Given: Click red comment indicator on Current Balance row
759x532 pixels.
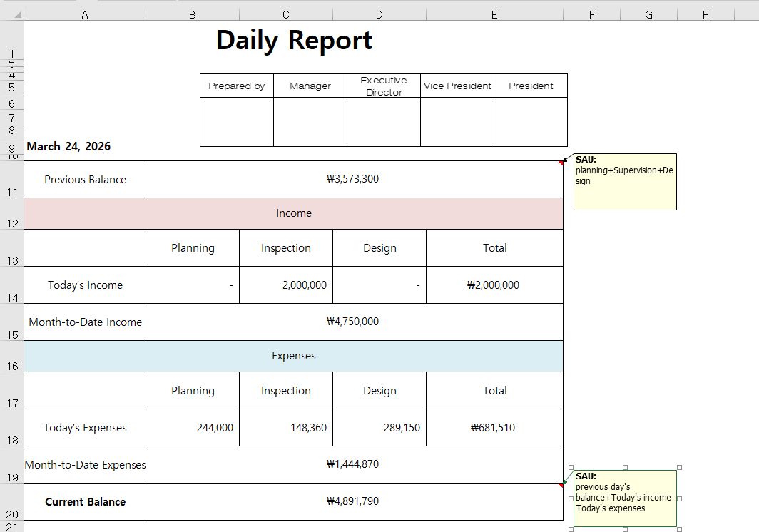Looking at the screenshot, I should click(x=560, y=486).
